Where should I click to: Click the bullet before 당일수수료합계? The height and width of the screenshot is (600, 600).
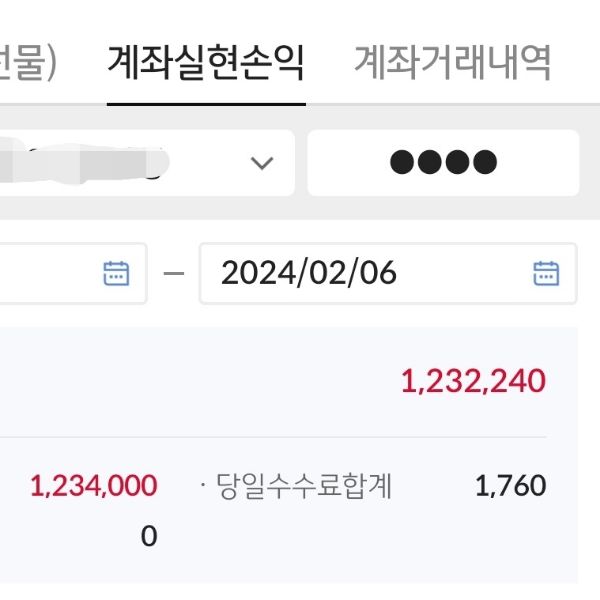pos(203,487)
